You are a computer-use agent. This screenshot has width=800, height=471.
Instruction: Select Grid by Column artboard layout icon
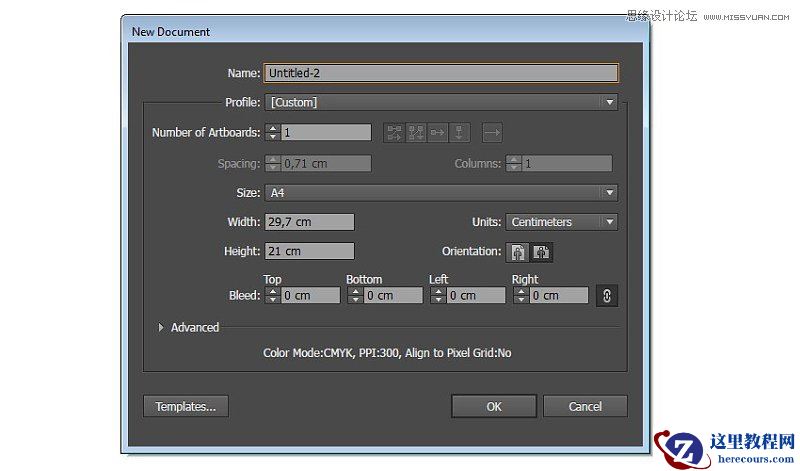(x=416, y=132)
